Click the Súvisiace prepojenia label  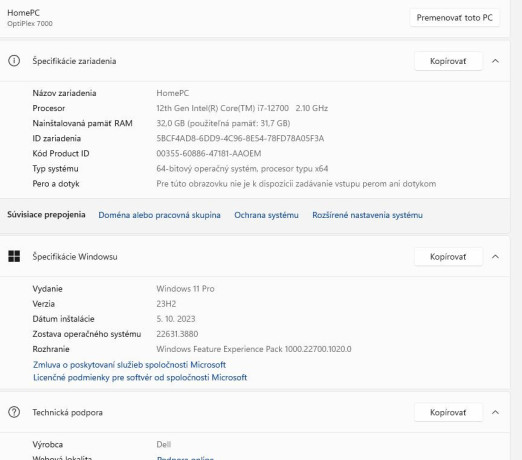tap(46, 214)
